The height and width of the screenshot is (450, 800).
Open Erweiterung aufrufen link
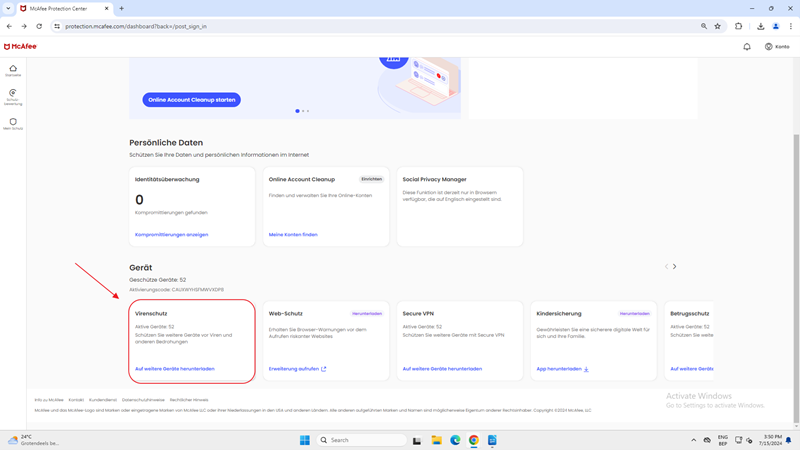click(x=297, y=369)
